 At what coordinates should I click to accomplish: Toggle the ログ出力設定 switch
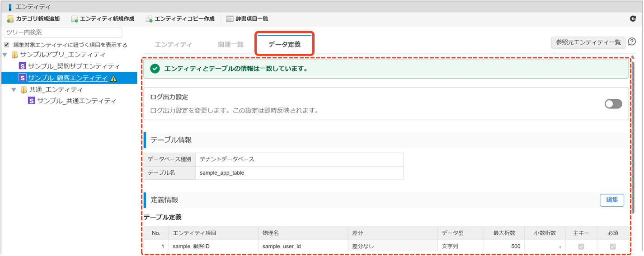pos(613,104)
